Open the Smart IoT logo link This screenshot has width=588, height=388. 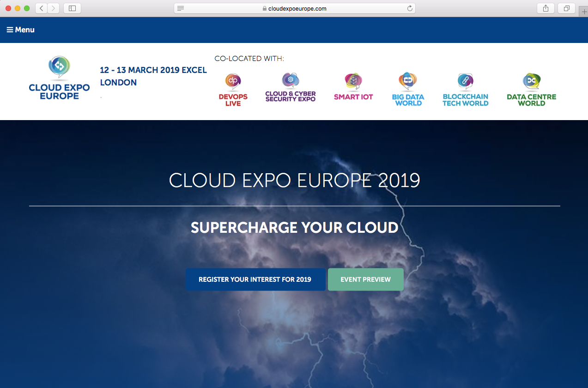(x=353, y=87)
